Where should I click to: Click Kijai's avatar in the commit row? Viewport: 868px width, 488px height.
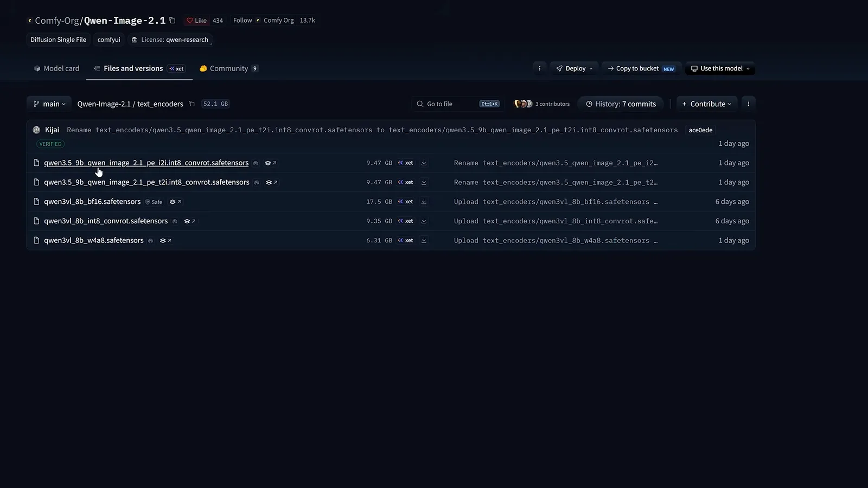coord(36,130)
